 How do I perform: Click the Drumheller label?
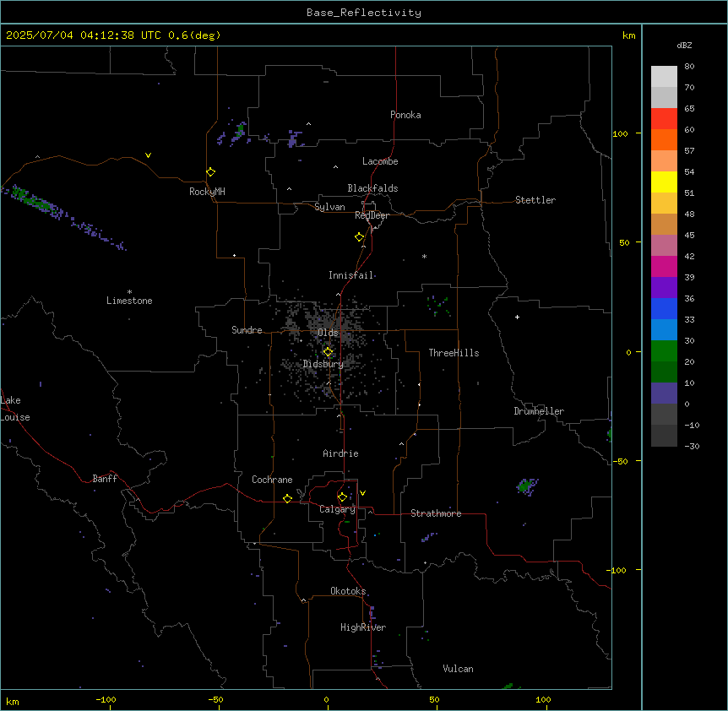[539, 411]
